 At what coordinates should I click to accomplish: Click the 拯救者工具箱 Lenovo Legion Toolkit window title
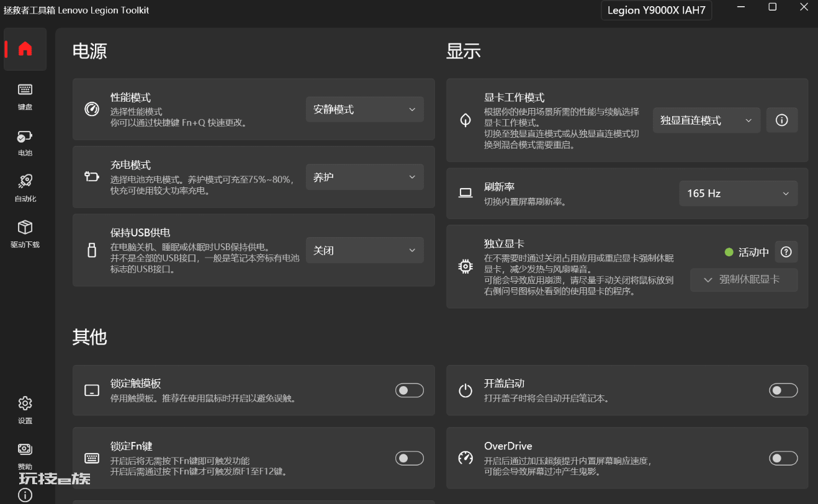(76, 11)
